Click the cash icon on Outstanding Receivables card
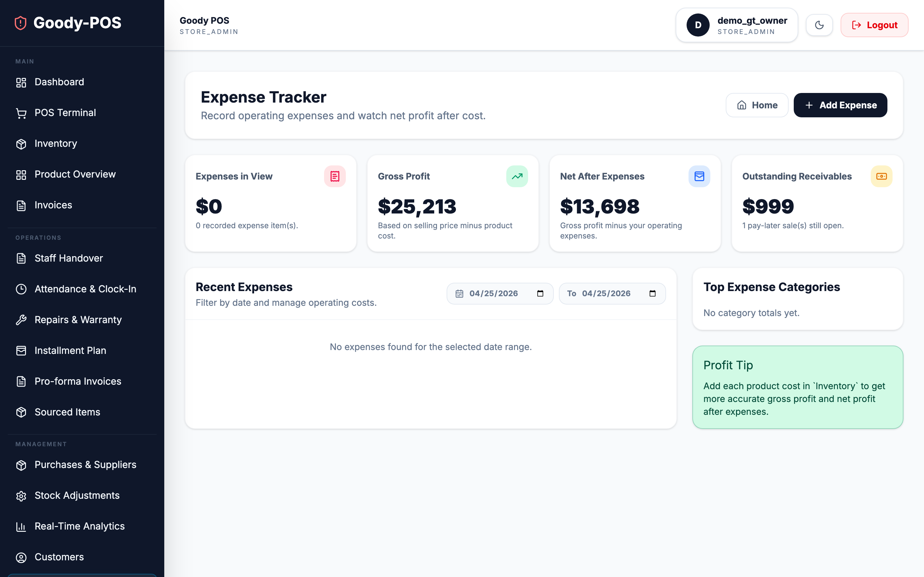The image size is (924, 577). (x=881, y=176)
